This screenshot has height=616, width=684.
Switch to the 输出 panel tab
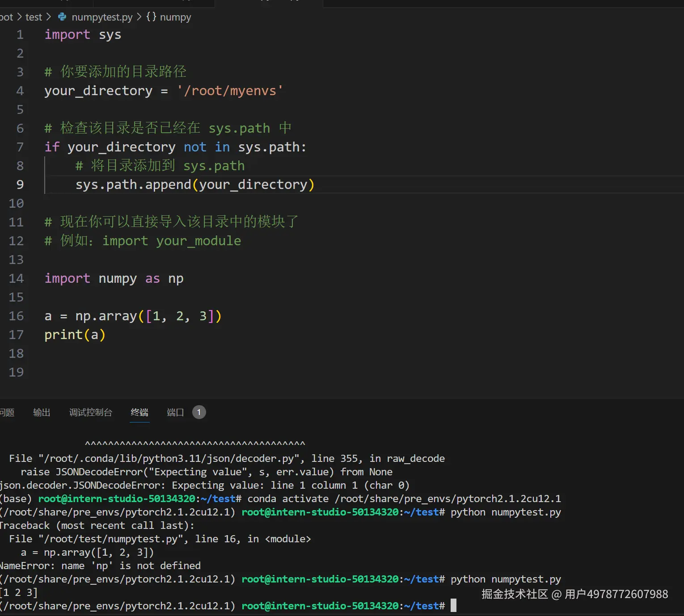(x=42, y=412)
